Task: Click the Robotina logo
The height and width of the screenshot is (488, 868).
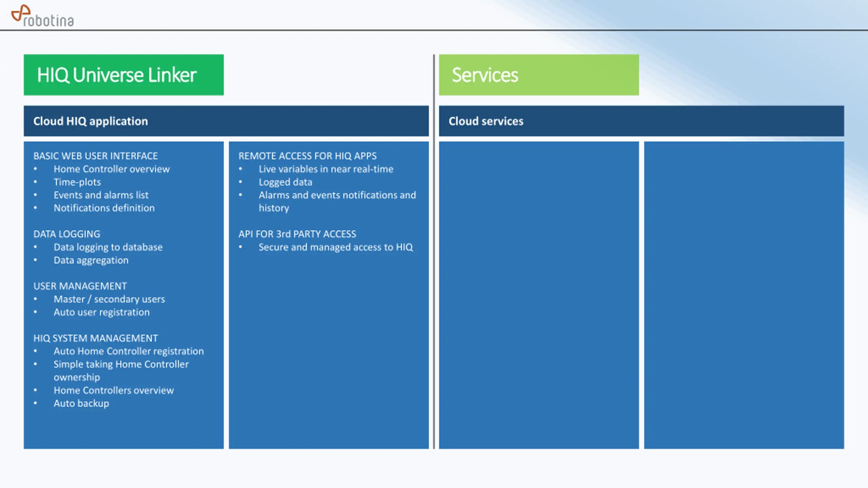Action: coord(43,16)
